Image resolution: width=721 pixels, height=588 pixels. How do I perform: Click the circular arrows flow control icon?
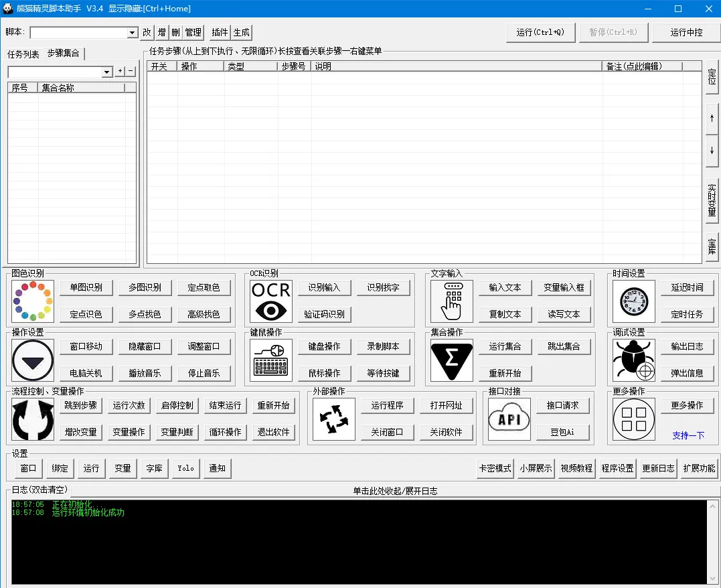tap(33, 419)
